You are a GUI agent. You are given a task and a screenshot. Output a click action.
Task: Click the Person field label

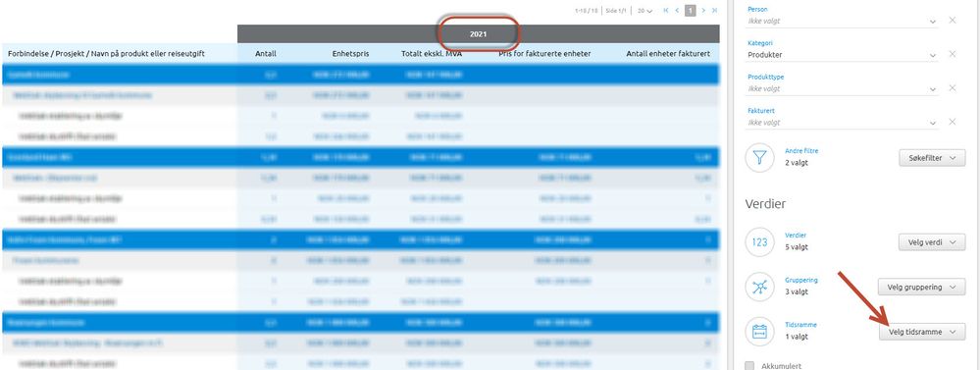(757, 10)
